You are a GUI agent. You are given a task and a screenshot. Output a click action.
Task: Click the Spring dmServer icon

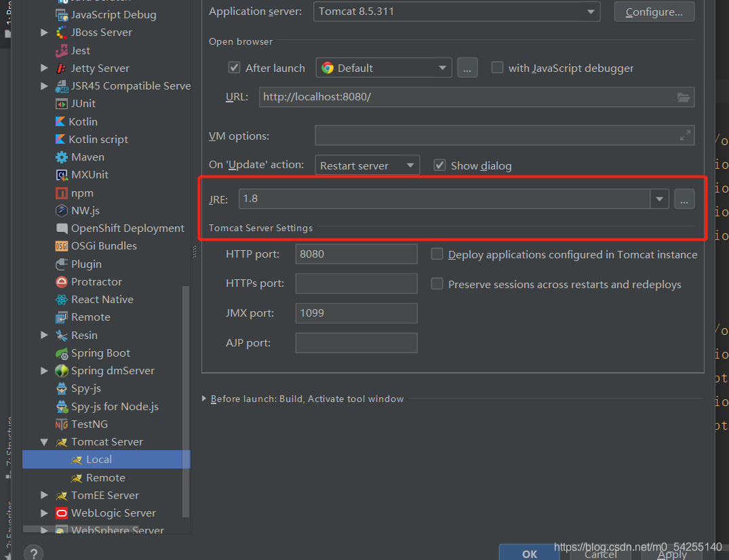pyautogui.click(x=61, y=371)
